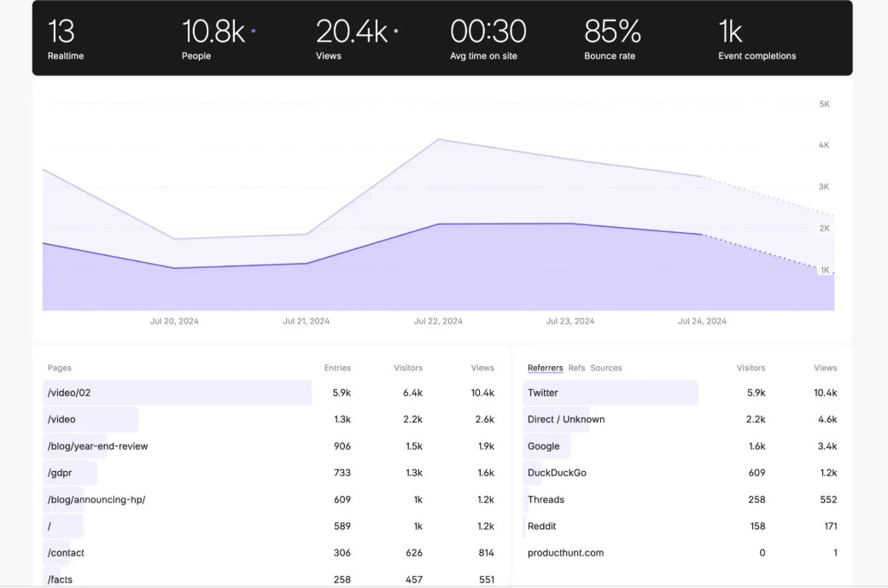Toggle the Bounce rate metric card

(612, 38)
